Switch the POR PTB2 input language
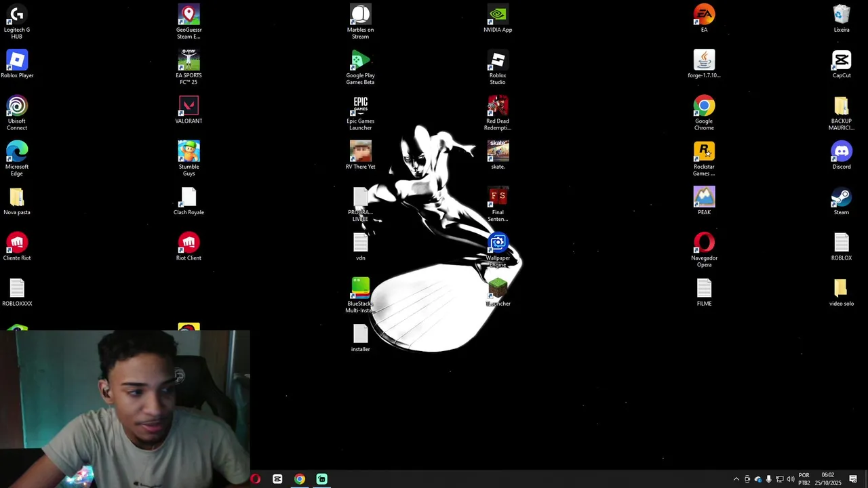Screen dimensions: 868x488 [x=804, y=479]
